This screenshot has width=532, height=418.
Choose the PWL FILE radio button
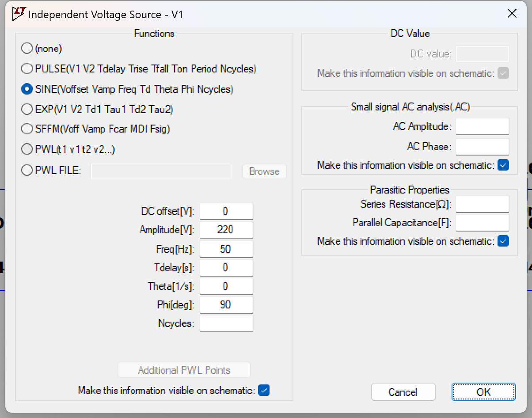(x=27, y=170)
